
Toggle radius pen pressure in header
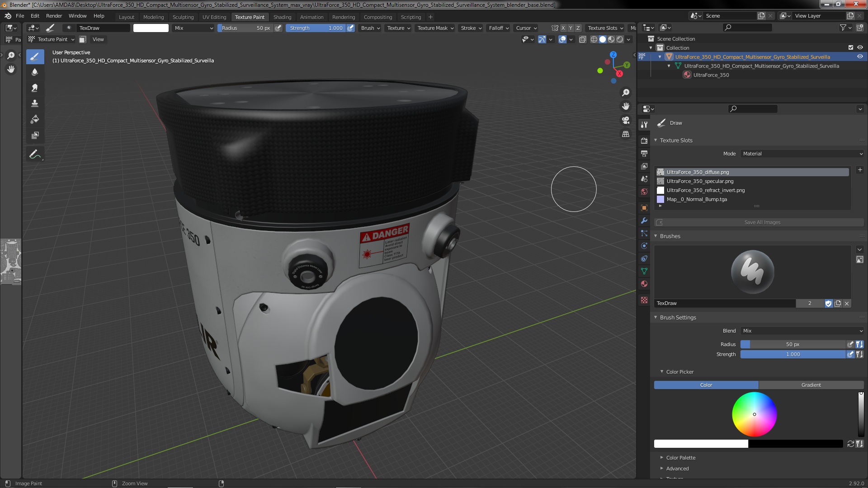(x=278, y=28)
